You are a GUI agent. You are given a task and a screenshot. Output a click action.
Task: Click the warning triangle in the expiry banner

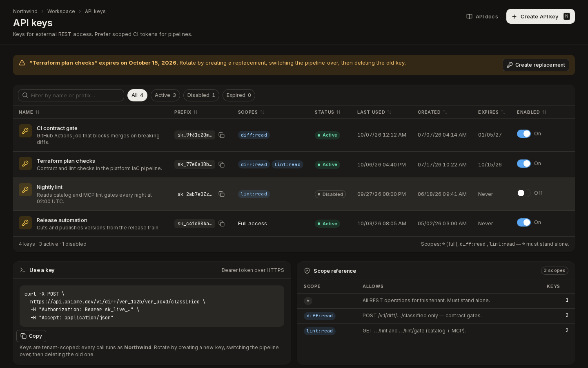(22, 63)
